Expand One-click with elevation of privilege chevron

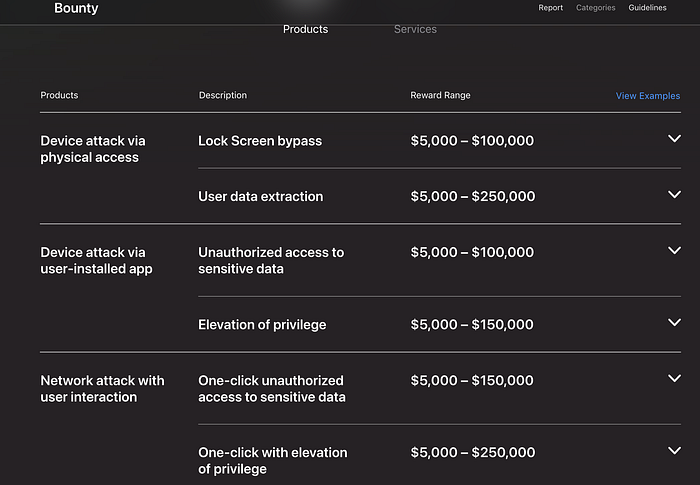point(674,451)
